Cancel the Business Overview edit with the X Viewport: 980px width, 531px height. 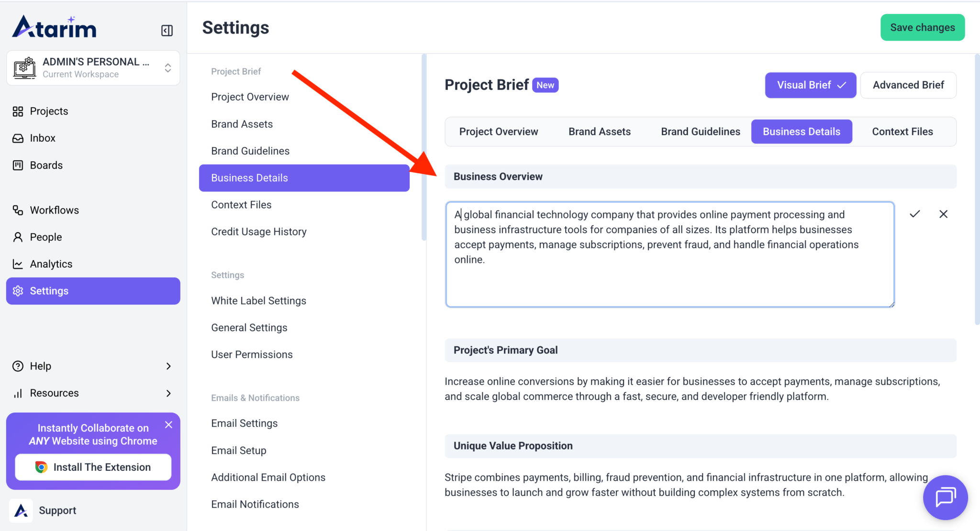pos(943,214)
